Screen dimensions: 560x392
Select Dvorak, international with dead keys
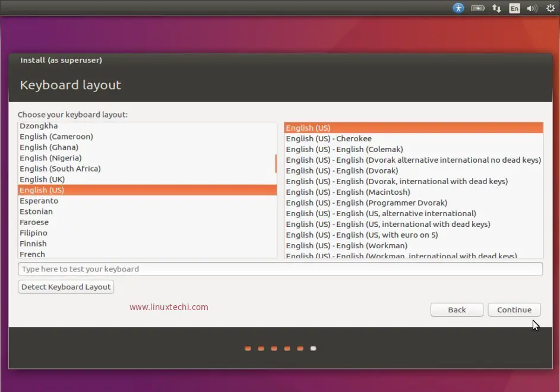[413, 182]
